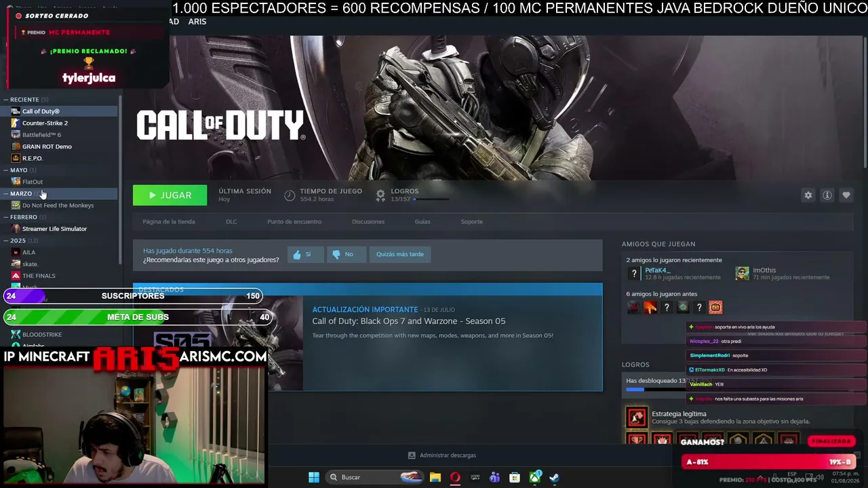
Task: Open the game info icon
Action: 827,195
